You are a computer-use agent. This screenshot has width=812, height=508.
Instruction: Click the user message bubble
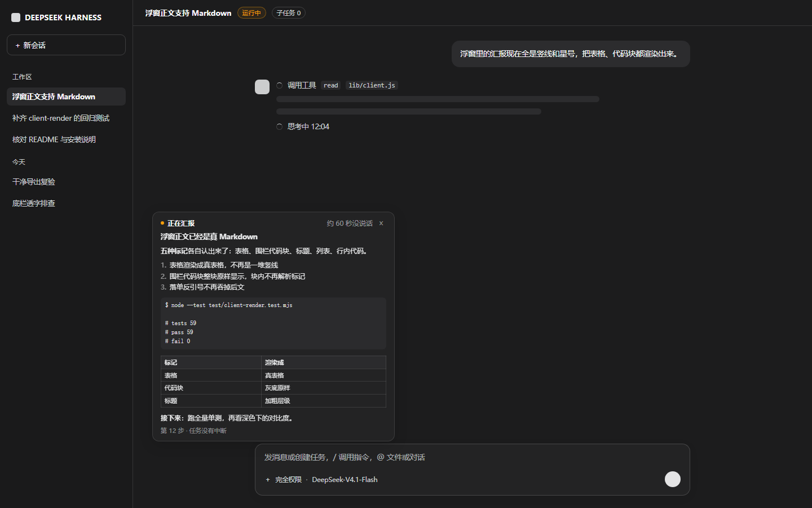(x=571, y=54)
